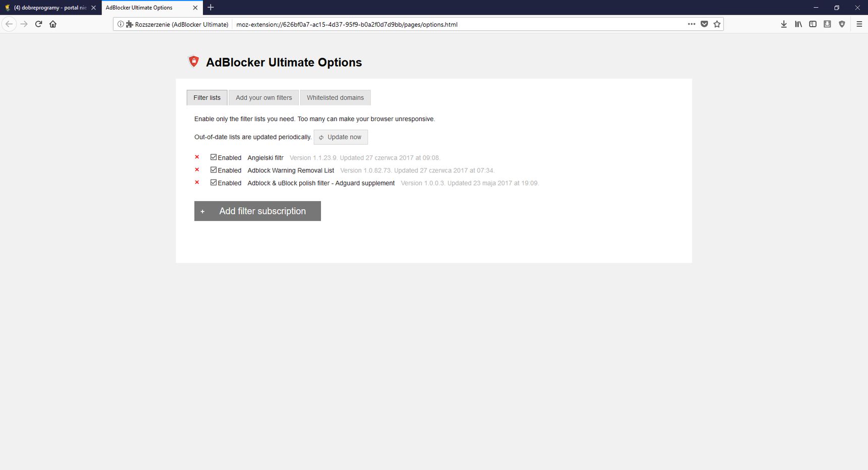This screenshot has height=470, width=868.
Task: Open the browser home page
Action: tap(53, 24)
